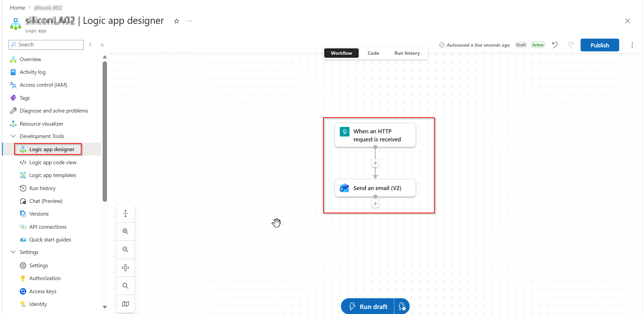The image size is (644, 314).
Task: Go to Access control (IAM)
Action: [x=43, y=85]
